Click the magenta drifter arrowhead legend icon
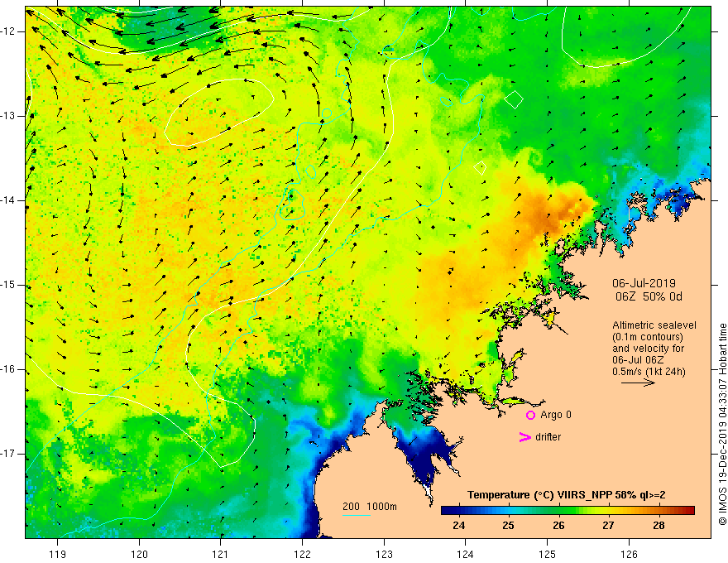Image resolution: width=728 pixels, height=563 pixels. click(x=524, y=437)
